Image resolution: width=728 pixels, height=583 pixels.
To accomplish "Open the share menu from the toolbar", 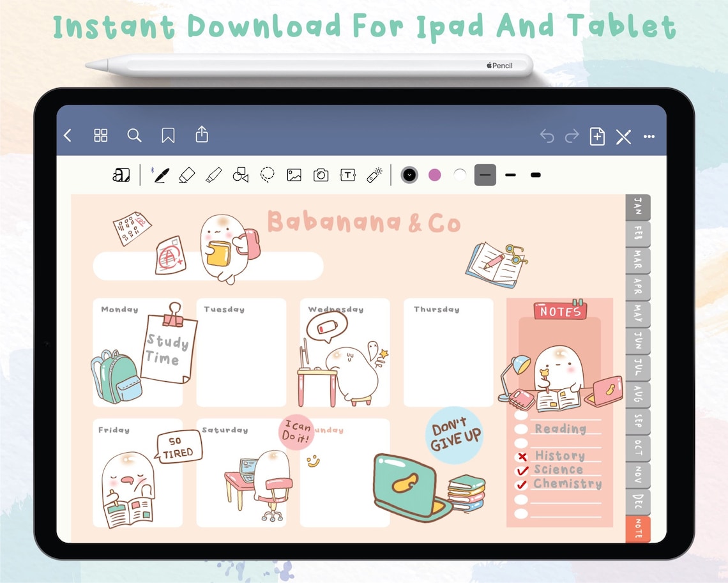I will pos(201,135).
